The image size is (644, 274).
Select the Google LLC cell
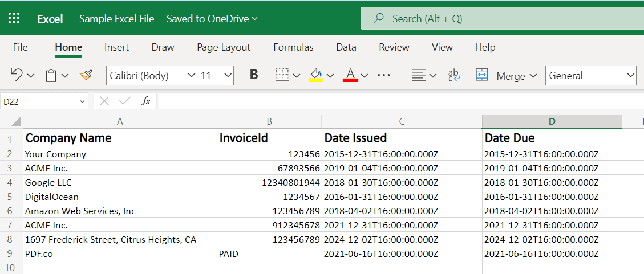point(120,182)
